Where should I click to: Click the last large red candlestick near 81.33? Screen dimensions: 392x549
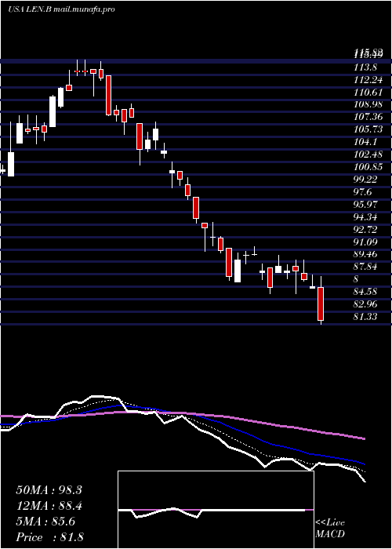(x=321, y=304)
